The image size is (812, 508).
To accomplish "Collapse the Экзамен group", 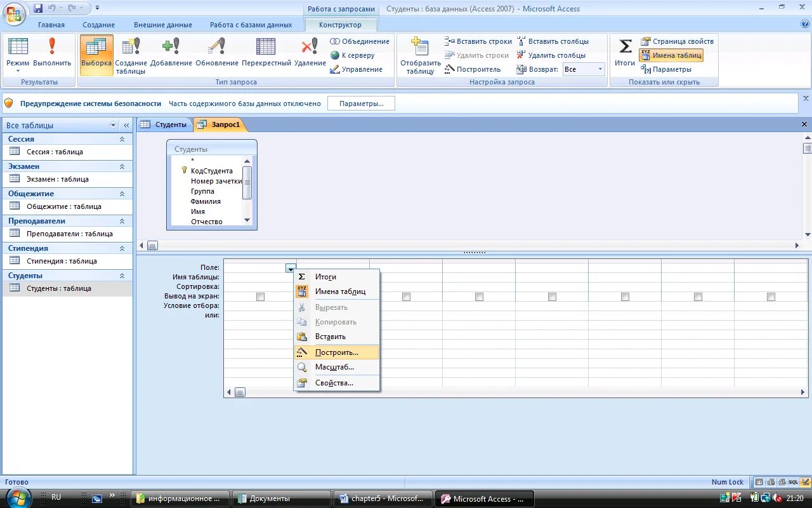I will pyautogui.click(x=122, y=166).
